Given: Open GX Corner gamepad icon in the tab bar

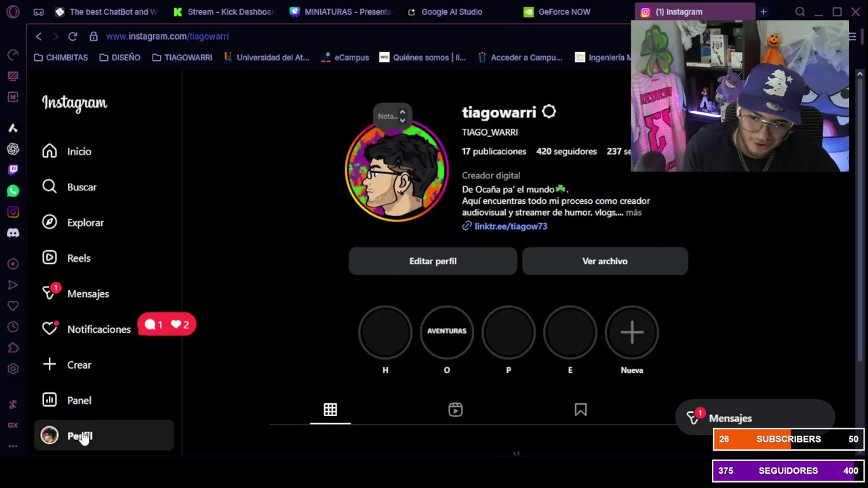Looking at the screenshot, I should [39, 12].
